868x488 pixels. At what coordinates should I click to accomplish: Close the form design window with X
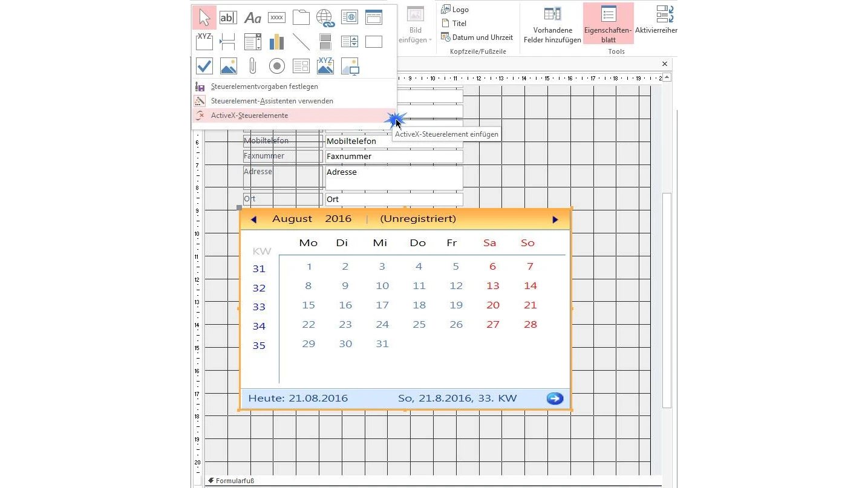click(665, 64)
